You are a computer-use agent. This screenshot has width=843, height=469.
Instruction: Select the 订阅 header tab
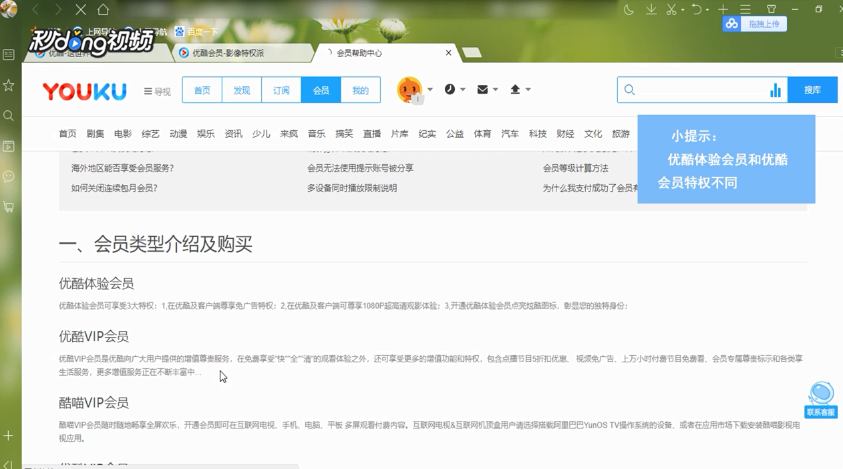coord(281,90)
